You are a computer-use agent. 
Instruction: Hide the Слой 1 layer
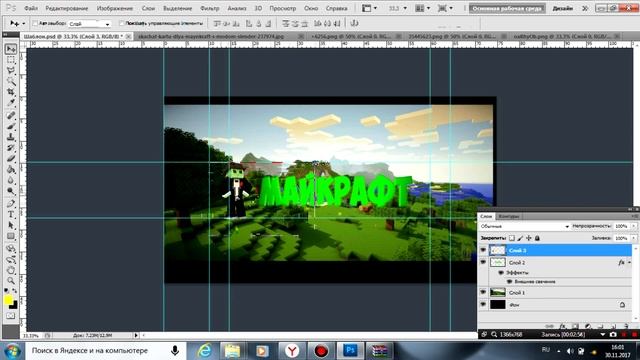coord(483,292)
